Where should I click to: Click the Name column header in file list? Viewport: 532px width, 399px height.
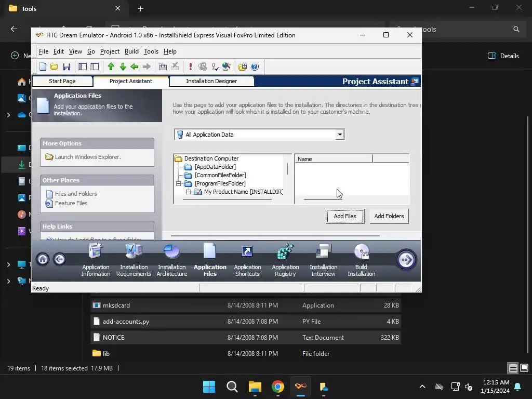(x=334, y=159)
